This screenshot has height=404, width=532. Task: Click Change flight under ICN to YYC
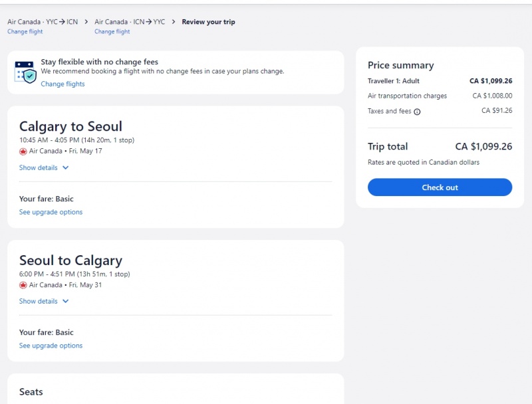(x=112, y=32)
